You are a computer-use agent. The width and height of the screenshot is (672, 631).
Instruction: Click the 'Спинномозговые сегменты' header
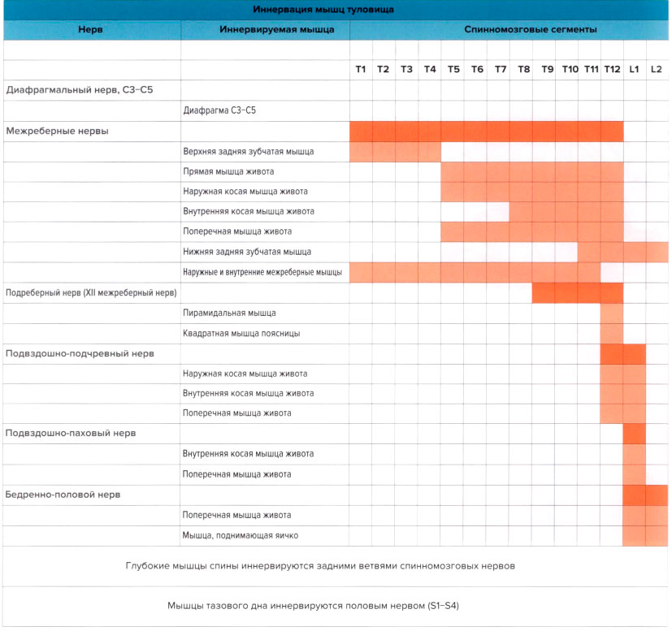pos(508,29)
